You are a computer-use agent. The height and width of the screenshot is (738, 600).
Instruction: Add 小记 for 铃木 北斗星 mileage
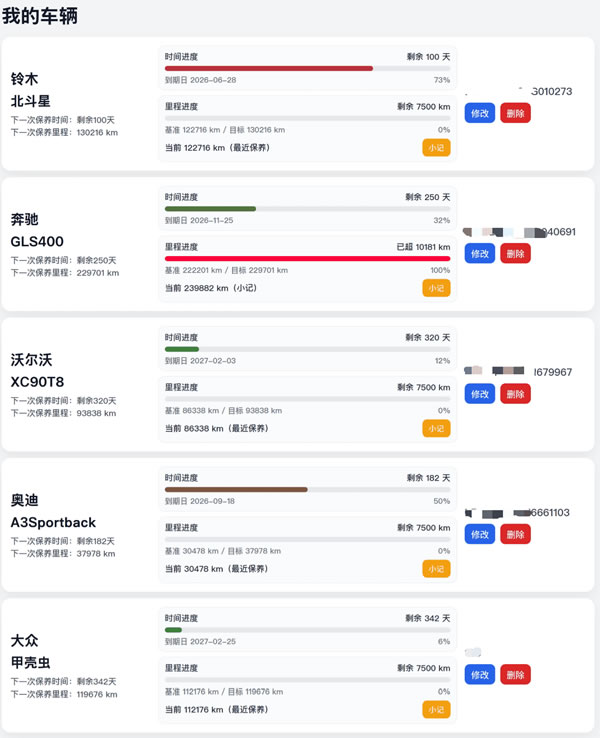pyautogui.click(x=436, y=148)
